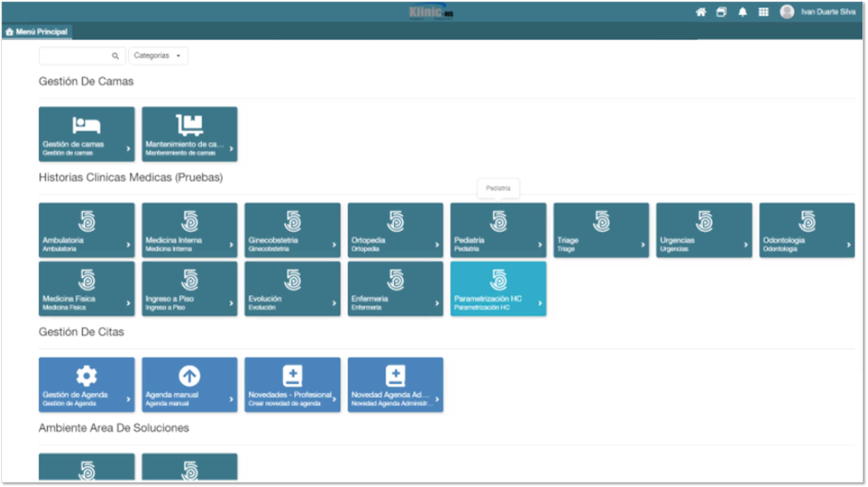Screen dimensions: 868x487
Task: Open Gestión de camas bed tile
Action: point(87,134)
